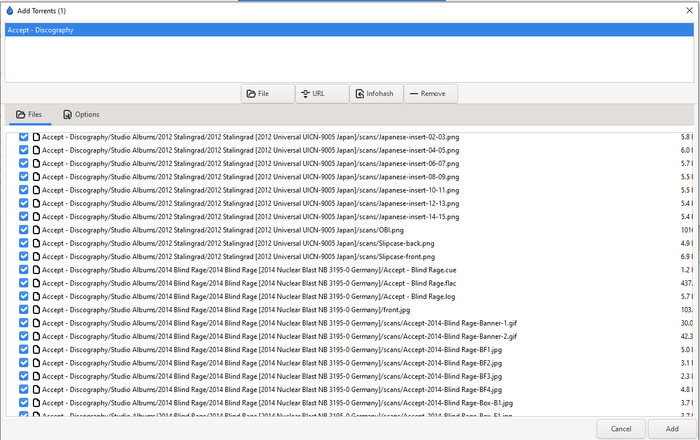Toggle the Blind Rage-Banner-2.gif checkbox
The image size is (700, 440).
[x=24, y=336]
